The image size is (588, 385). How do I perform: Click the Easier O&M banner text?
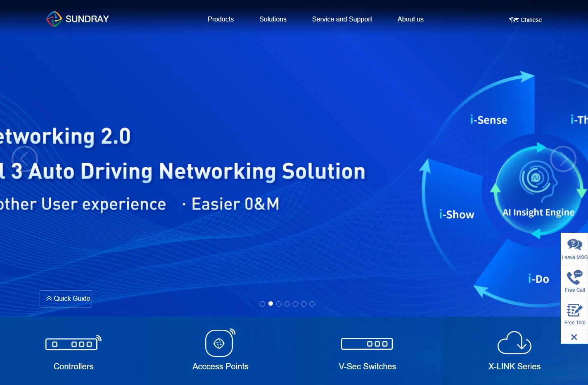pos(235,204)
